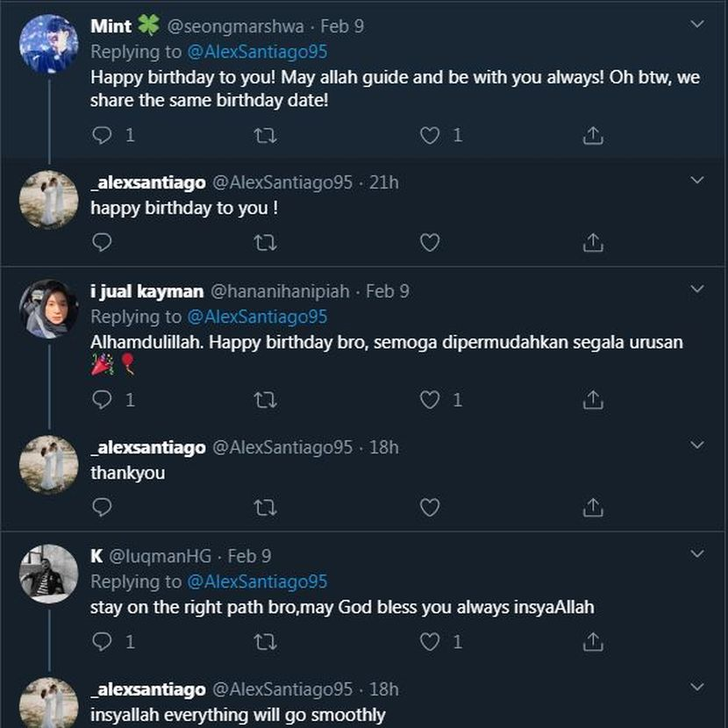Retweet K's "stay on the right path" tweet
This screenshot has height=728, width=728.
tap(265, 642)
